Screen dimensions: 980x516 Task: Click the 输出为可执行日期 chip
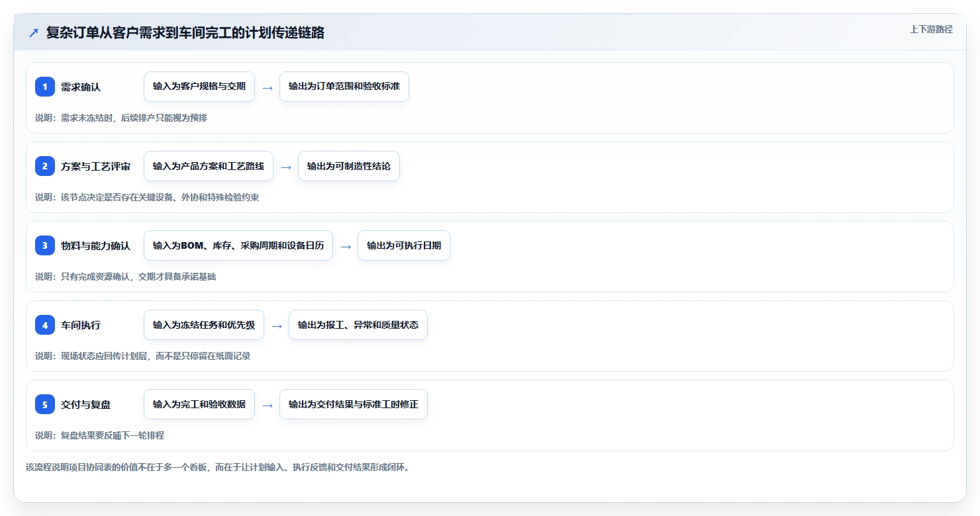click(x=404, y=245)
